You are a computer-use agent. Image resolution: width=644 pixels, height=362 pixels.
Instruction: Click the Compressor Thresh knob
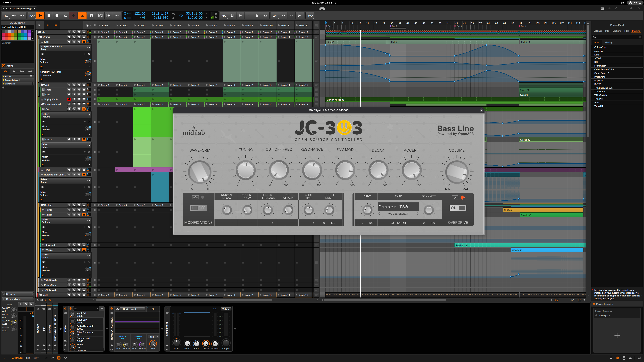pos(187,344)
